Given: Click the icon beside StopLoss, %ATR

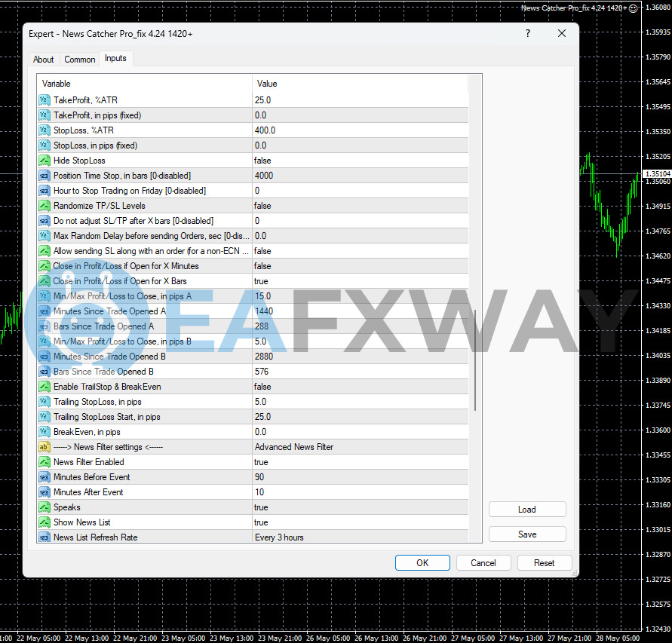Looking at the screenshot, I should click(x=44, y=130).
